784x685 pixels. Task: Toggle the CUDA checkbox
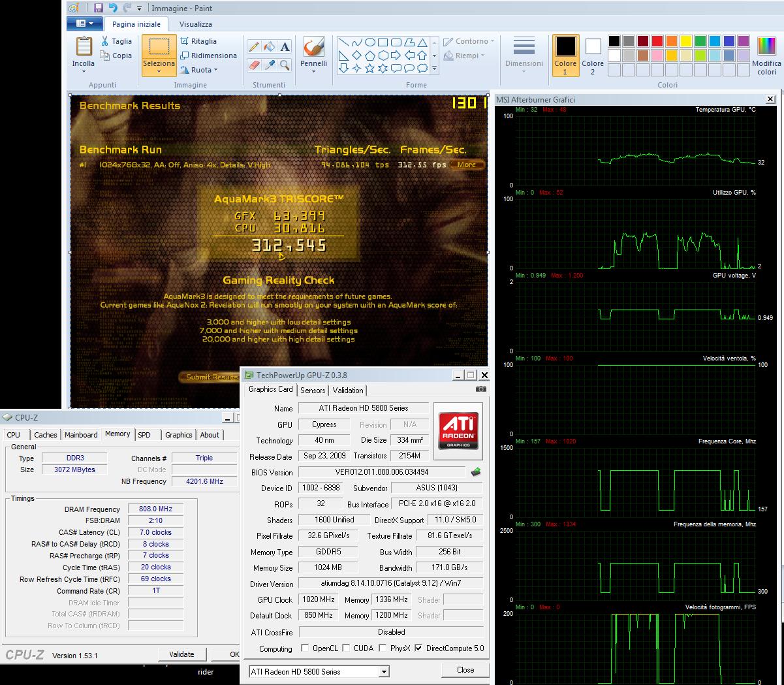pyautogui.click(x=346, y=648)
